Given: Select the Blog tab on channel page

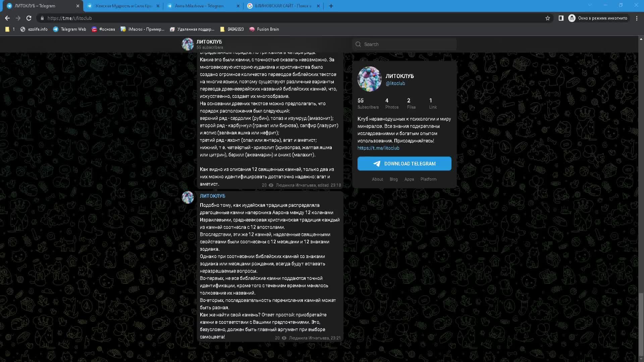Looking at the screenshot, I should pyautogui.click(x=393, y=179).
